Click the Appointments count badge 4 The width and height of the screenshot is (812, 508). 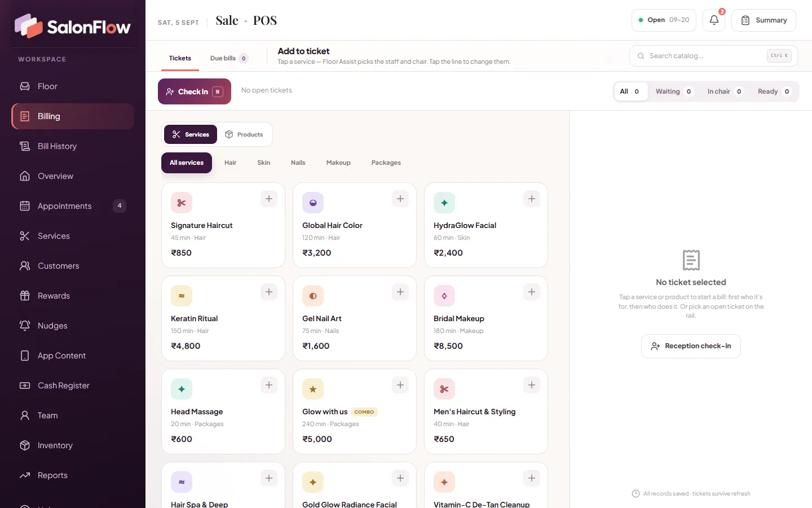pos(120,206)
